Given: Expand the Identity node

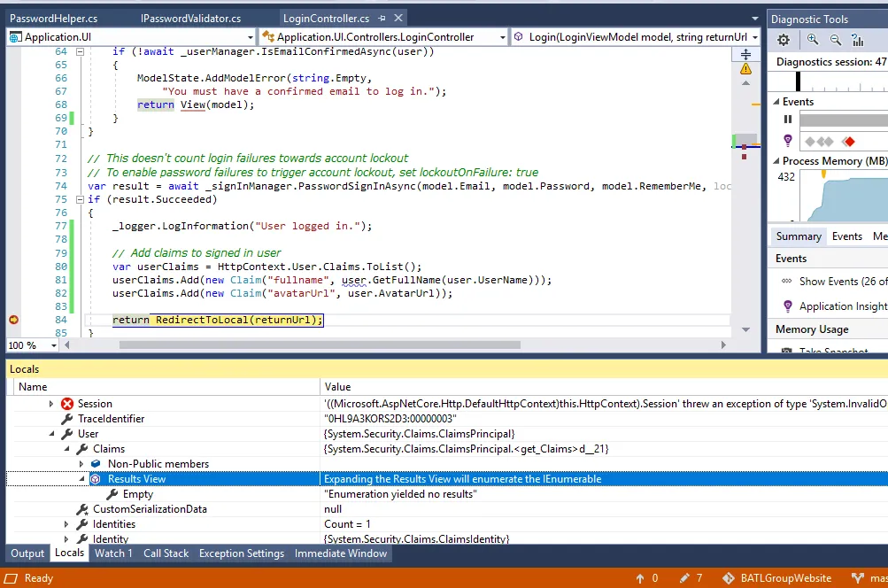Looking at the screenshot, I should [66, 538].
